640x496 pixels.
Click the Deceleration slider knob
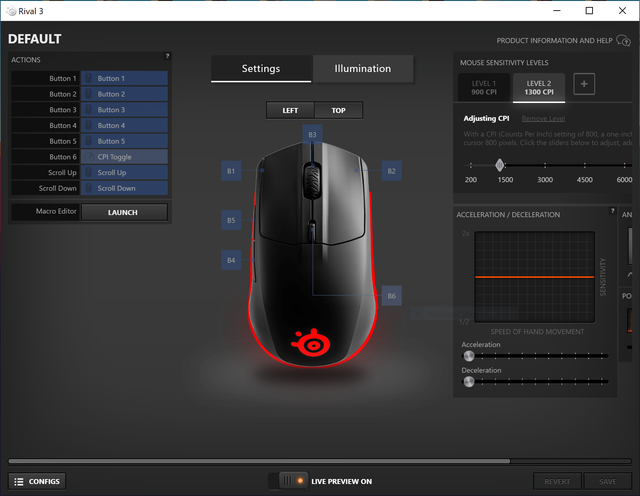click(x=469, y=382)
